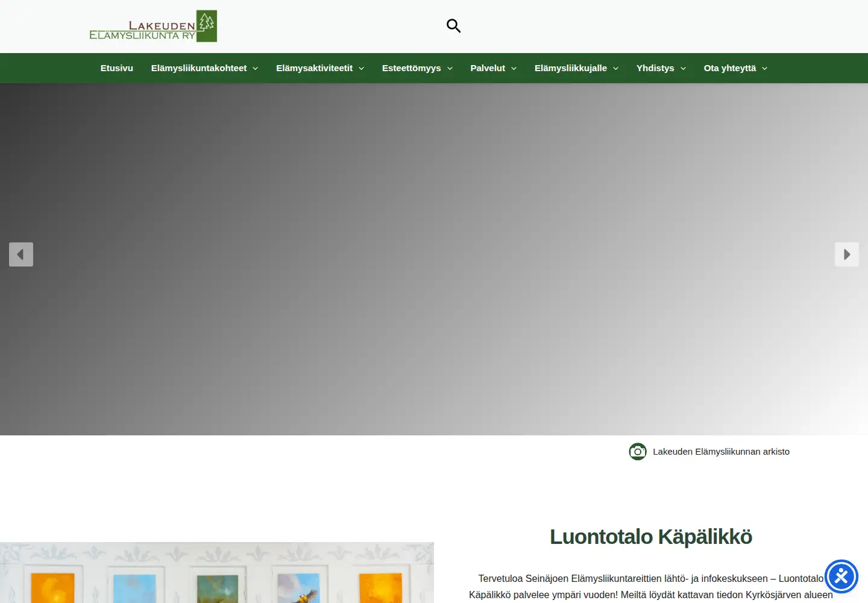The height and width of the screenshot is (603, 868).
Task: Open the framed artworks photo
Action: tap(217, 572)
